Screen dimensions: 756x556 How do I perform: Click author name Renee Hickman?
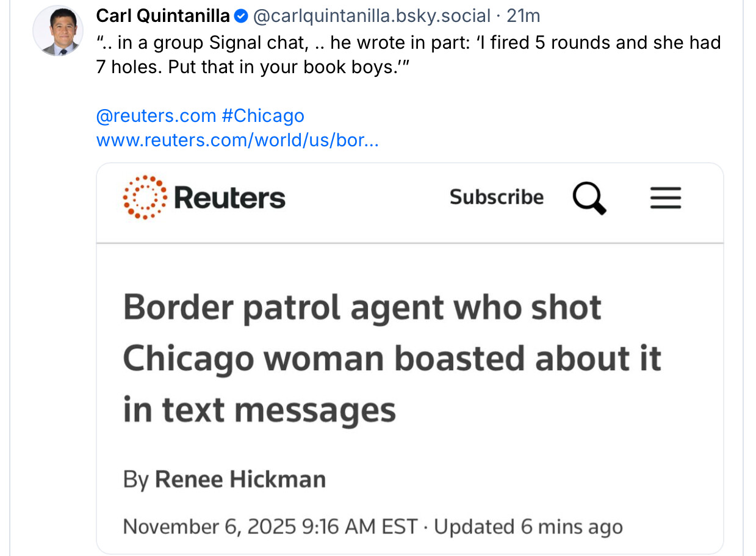point(240,479)
